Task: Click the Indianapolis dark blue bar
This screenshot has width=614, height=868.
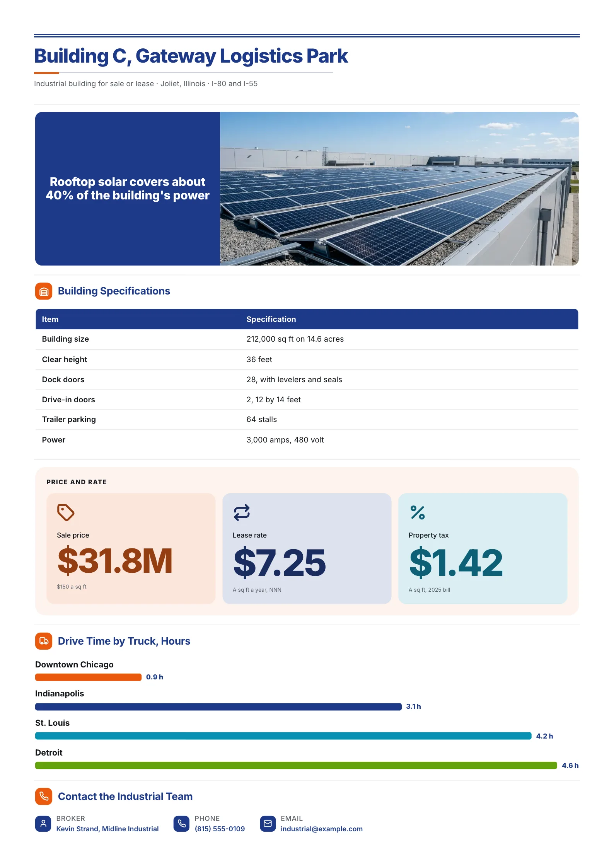Action: pyautogui.click(x=218, y=706)
